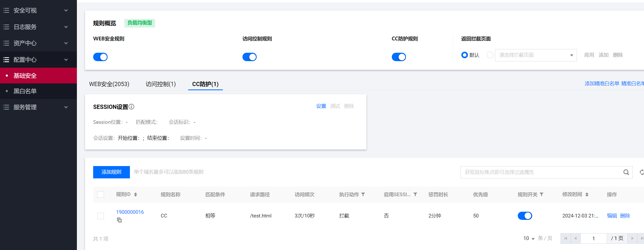Image resolution: width=644 pixels, height=250 pixels.
Task: Open the 执行动作 column filter icon
Action: pos(363,194)
